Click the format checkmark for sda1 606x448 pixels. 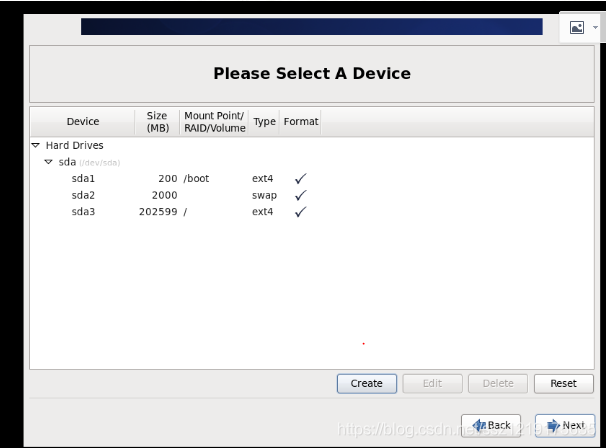point(300,178)
